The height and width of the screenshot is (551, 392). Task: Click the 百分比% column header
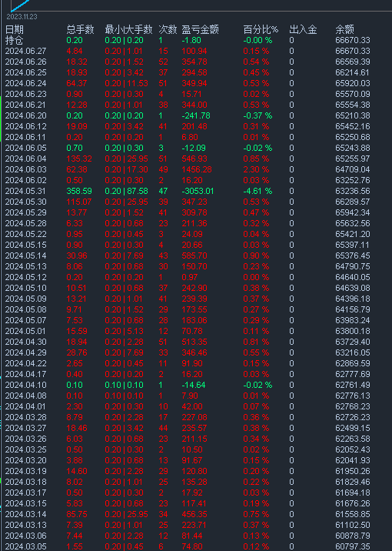[x=261, y=29]
